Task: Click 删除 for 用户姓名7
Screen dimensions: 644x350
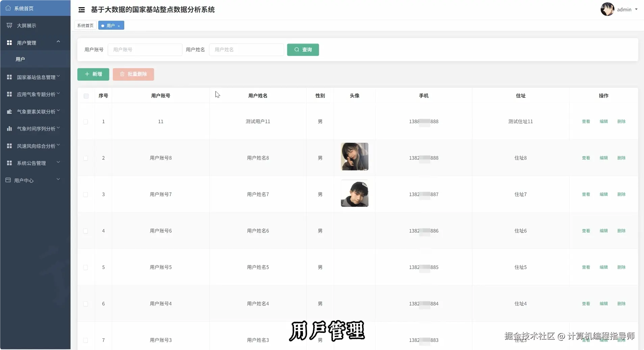Action: [x=621, y=194]
